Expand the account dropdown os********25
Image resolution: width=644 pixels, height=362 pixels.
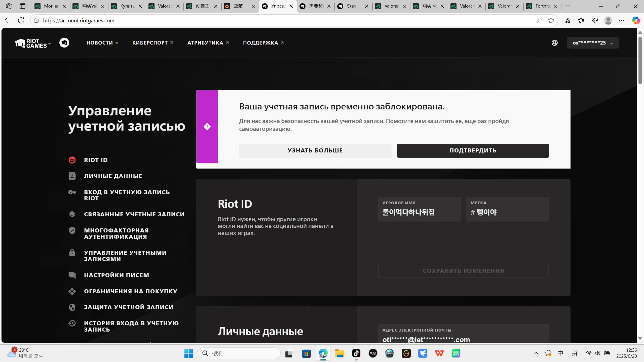[x=593, y=43]
